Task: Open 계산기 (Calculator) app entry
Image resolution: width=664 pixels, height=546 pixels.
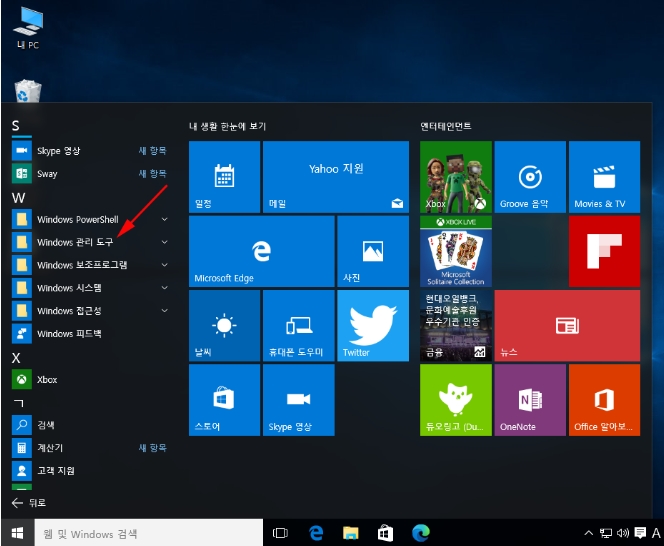Action: coord(91,448)
